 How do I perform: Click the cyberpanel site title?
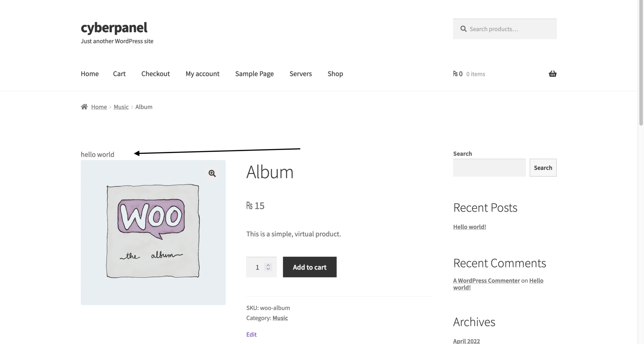tap(114, 28)
